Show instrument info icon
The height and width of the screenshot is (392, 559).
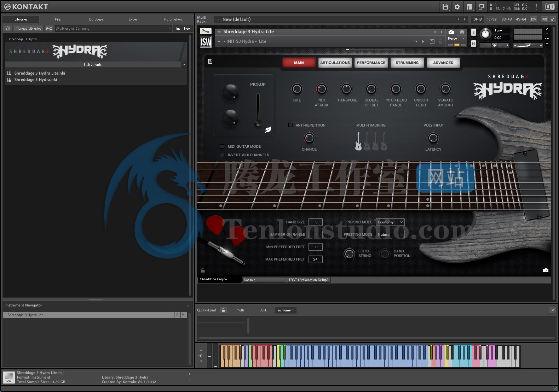point(462,32)
